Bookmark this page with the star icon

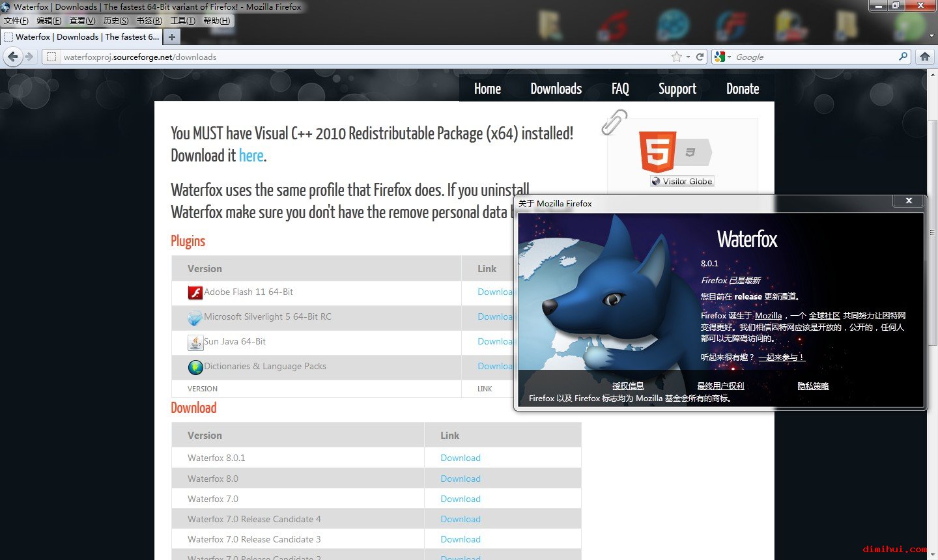[x=677, y=57]
